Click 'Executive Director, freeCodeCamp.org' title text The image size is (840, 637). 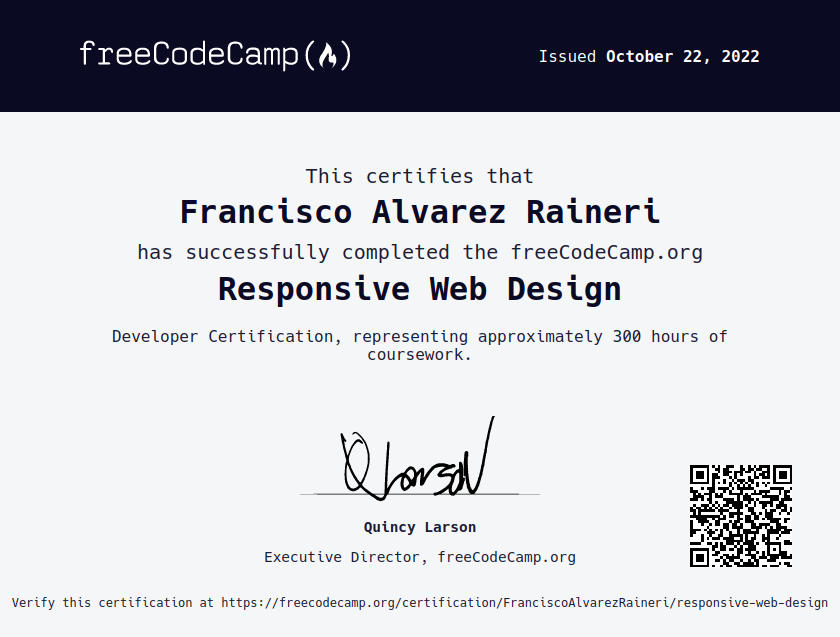[419, 557]
